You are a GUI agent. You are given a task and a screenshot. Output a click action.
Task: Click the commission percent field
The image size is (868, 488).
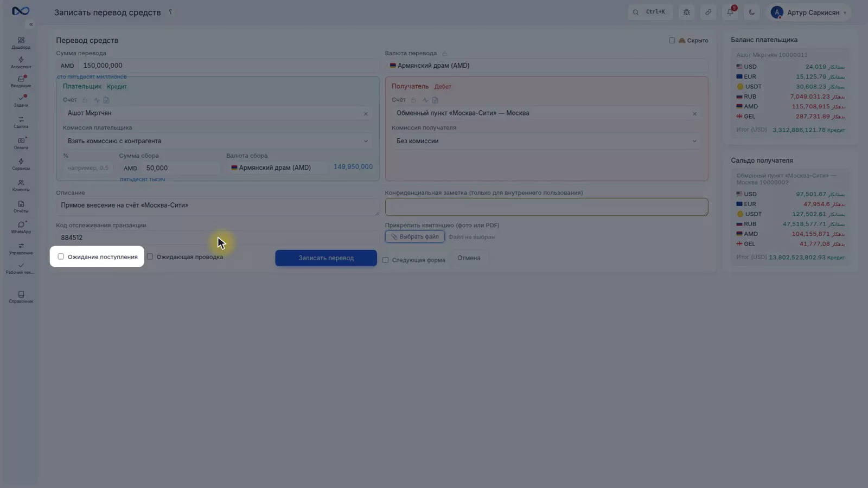[88, 168]
